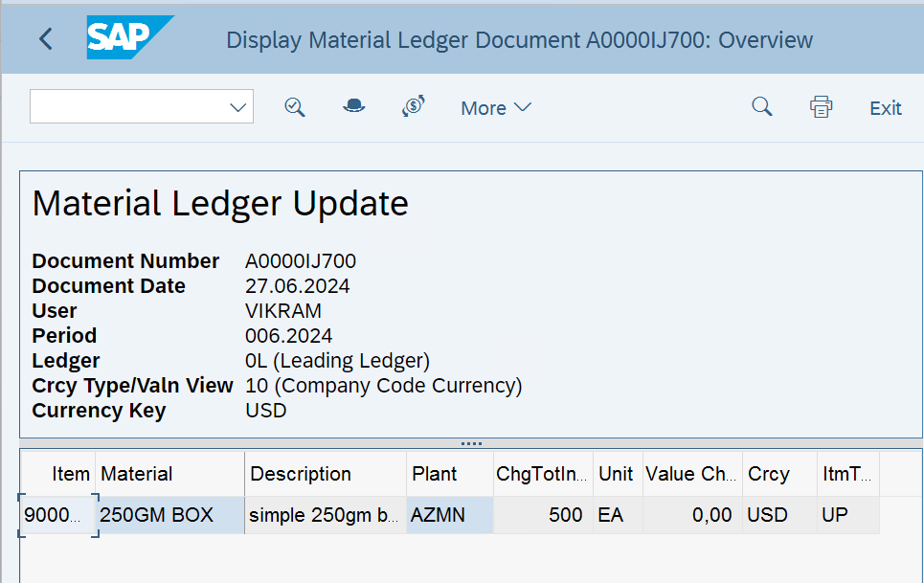Screen dimensions: 924x583
Task: Click the Material column header
Action: click(139, 473)
